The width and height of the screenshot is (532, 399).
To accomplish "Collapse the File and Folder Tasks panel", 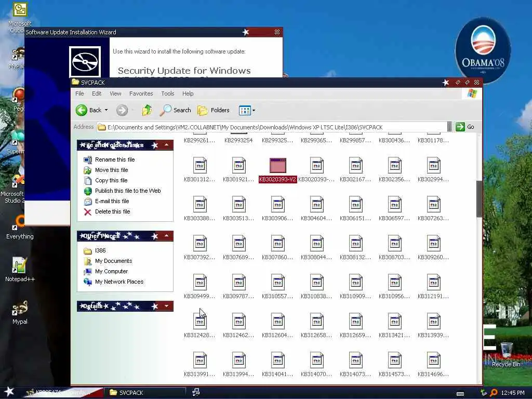I will [x=167, y=145].
